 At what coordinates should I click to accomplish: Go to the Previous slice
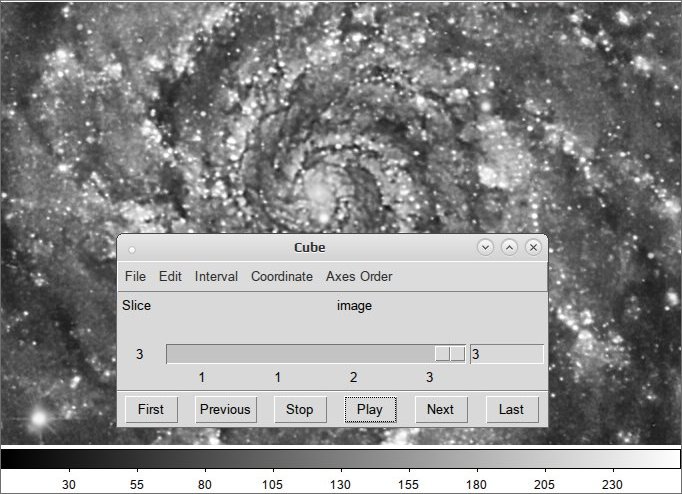(x=225, y=409)
